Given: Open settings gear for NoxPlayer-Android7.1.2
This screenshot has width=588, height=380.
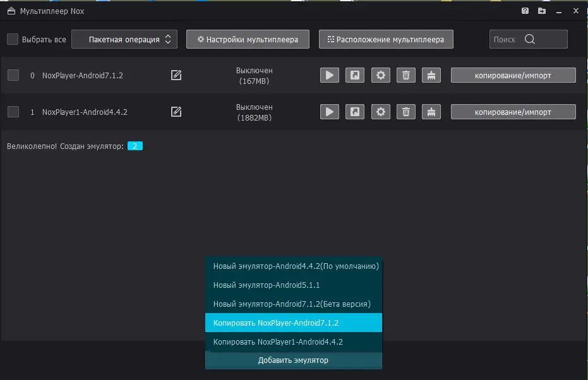Looking at the screenshot, I should (x=381, y=75).
